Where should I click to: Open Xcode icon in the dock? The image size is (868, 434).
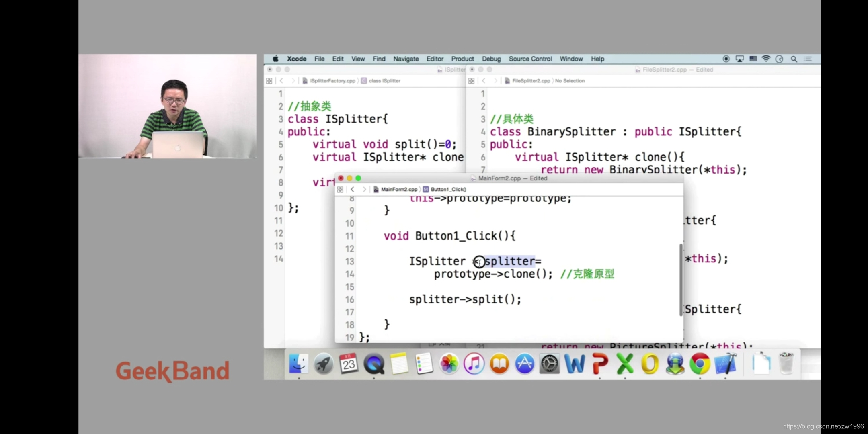(x=725, y=364)
